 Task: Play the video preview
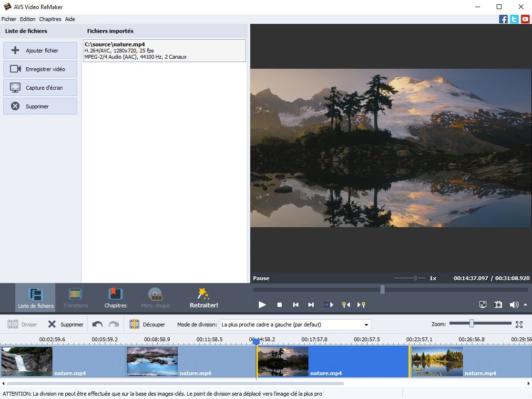click(x=262, y=304)
